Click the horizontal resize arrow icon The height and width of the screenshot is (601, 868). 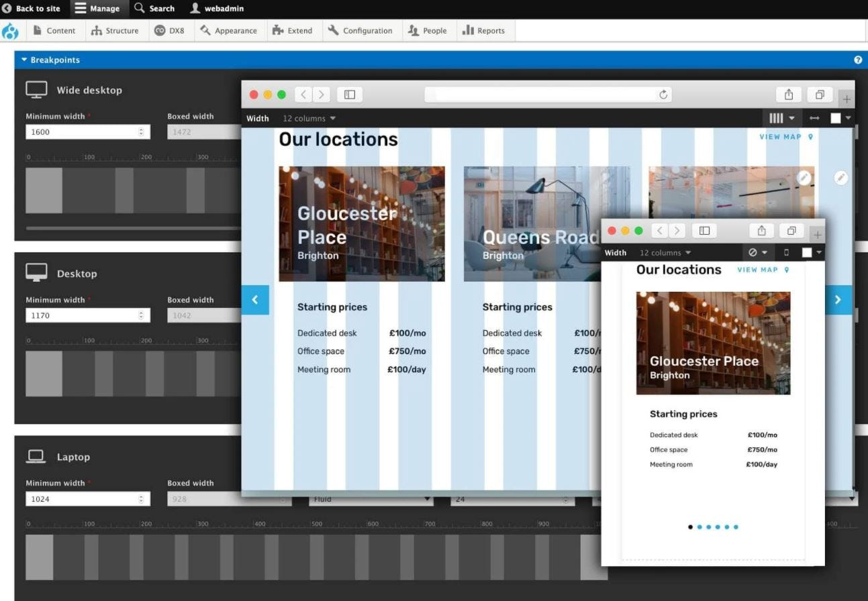[814, 118]
